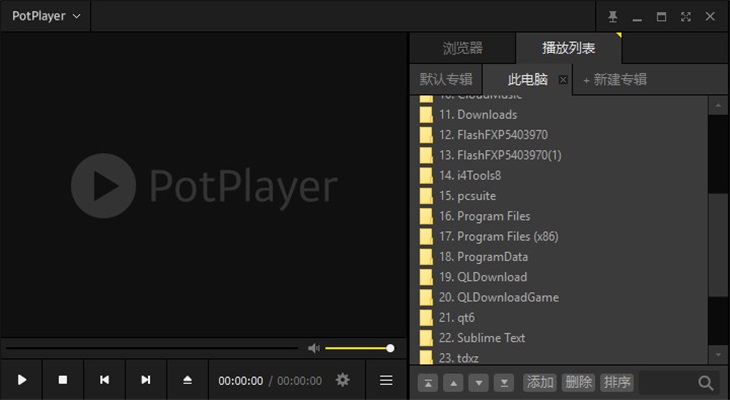Open the PotPlayer main menu dropdown

coord(46,16)
